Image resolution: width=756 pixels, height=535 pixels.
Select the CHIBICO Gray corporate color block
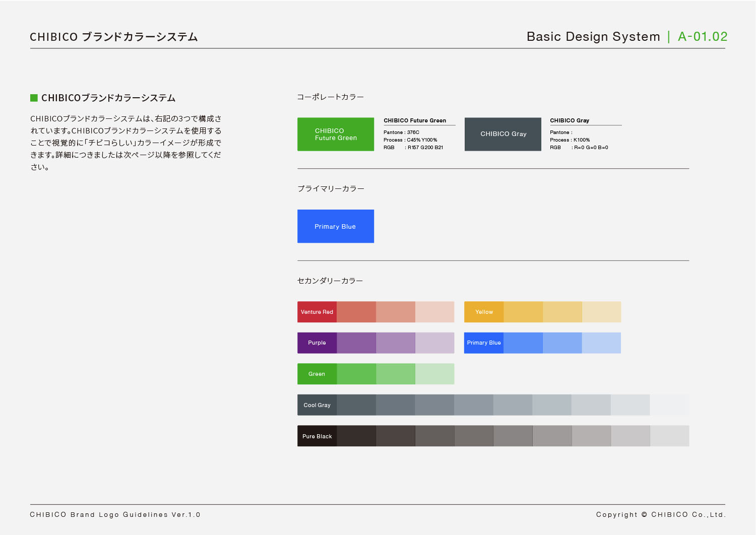[x=503, y=134]
